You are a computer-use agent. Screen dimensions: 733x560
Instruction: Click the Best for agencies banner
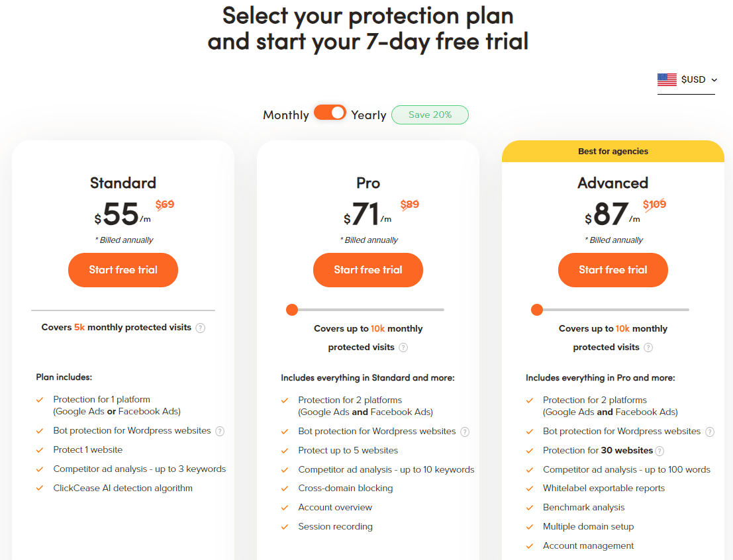pyautogui.click(x=612, y=151)
